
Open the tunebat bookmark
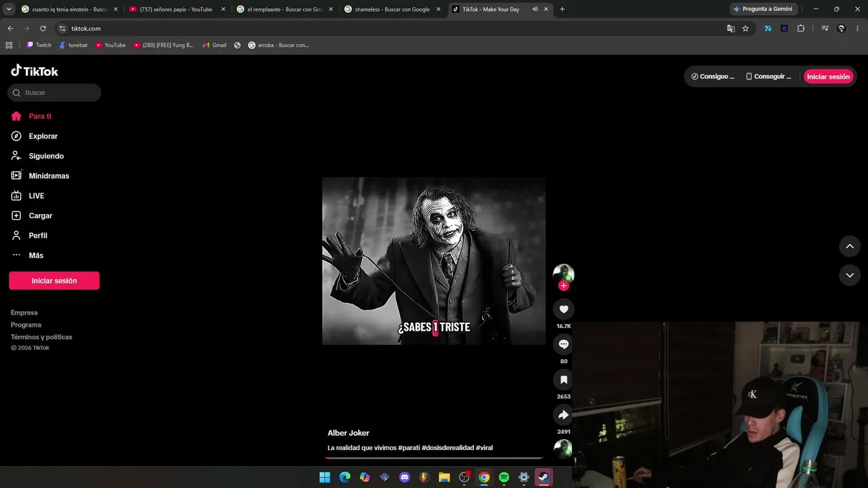pos(73,45)
